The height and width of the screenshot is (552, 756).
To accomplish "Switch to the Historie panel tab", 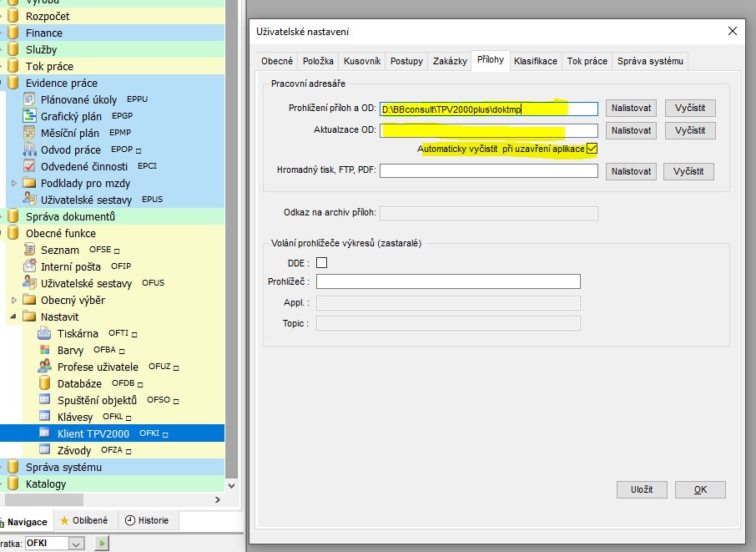I will [x=147, y=520].
